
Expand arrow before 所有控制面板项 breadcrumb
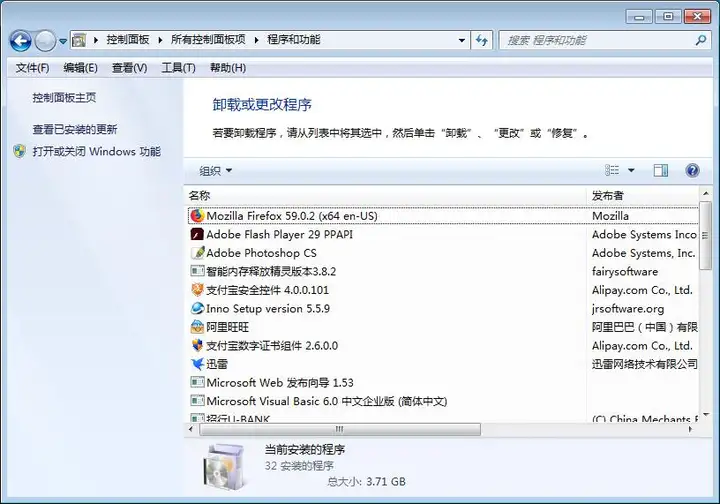pos(160,40)
